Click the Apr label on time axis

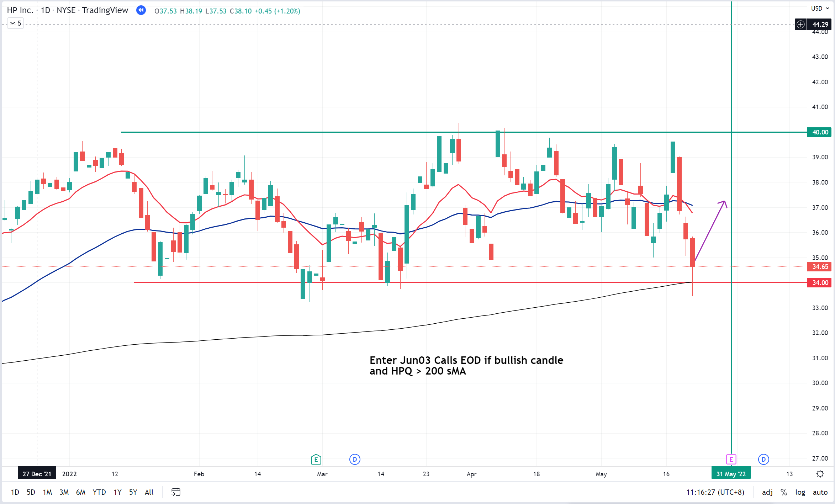[x=471, y=474]
